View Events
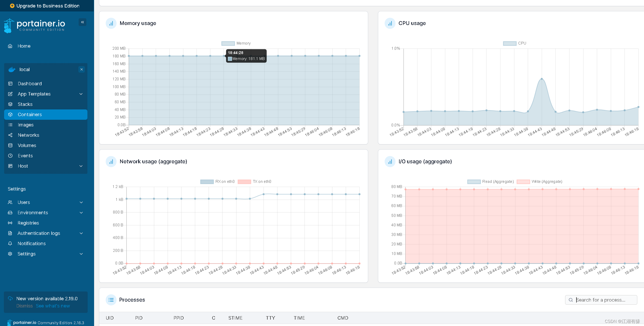 tap(25, 156)
